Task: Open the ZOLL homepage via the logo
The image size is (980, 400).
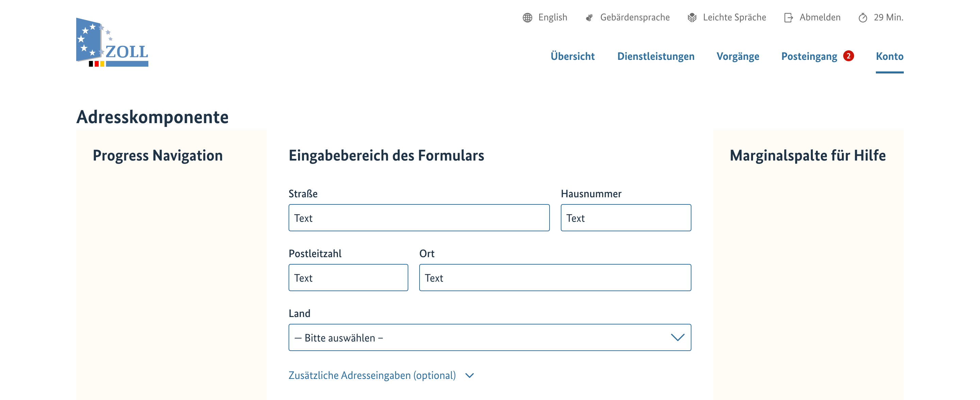Action: [x=112, y=42]
